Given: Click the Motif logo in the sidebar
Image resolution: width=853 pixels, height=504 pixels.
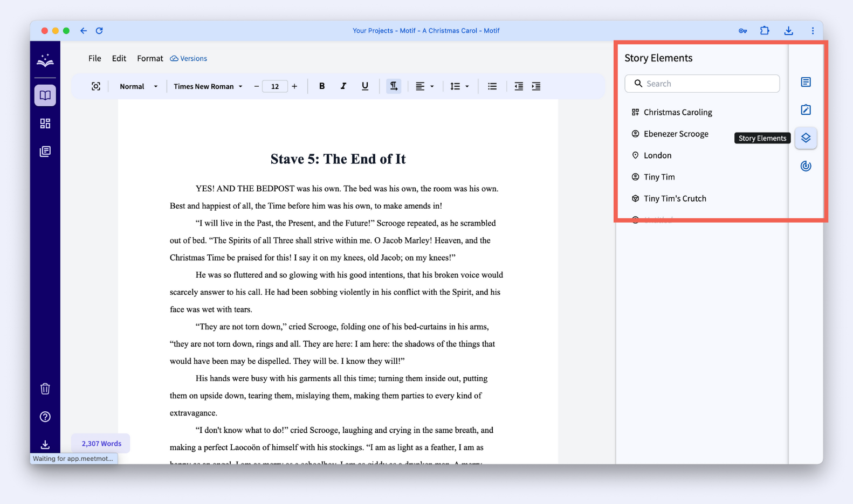Looking at the screenshot, I should [45, 60].
